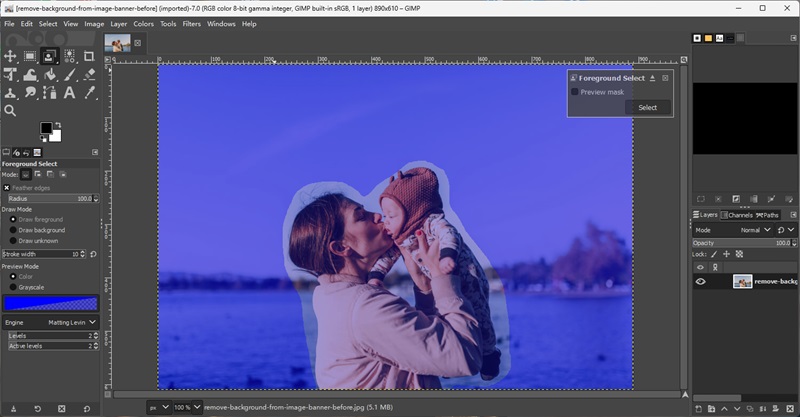Click the Select button in Foreground Select

(647, 108)
